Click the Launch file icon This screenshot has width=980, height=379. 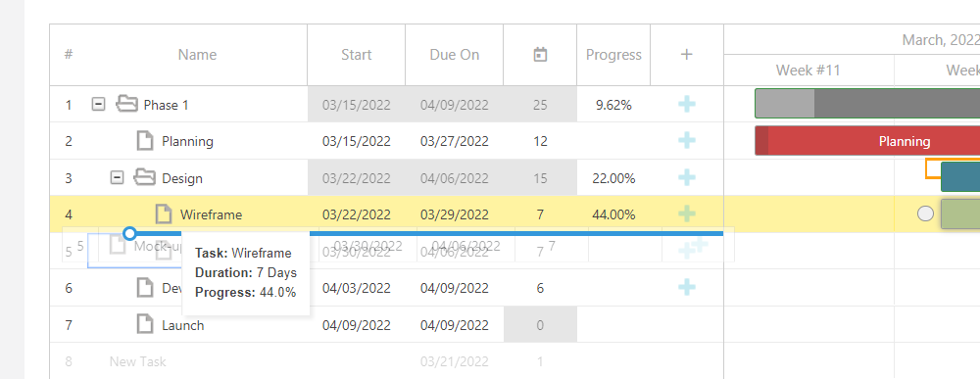(145, 324)
